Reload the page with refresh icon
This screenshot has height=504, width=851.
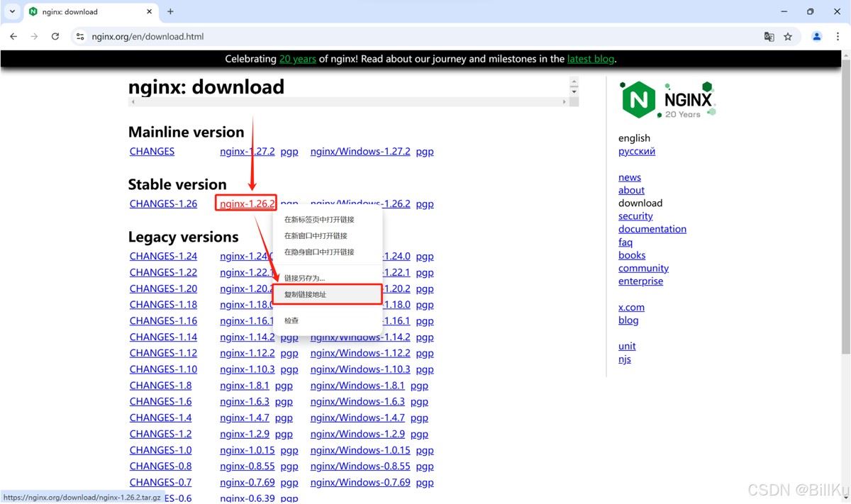pos(55,36)
